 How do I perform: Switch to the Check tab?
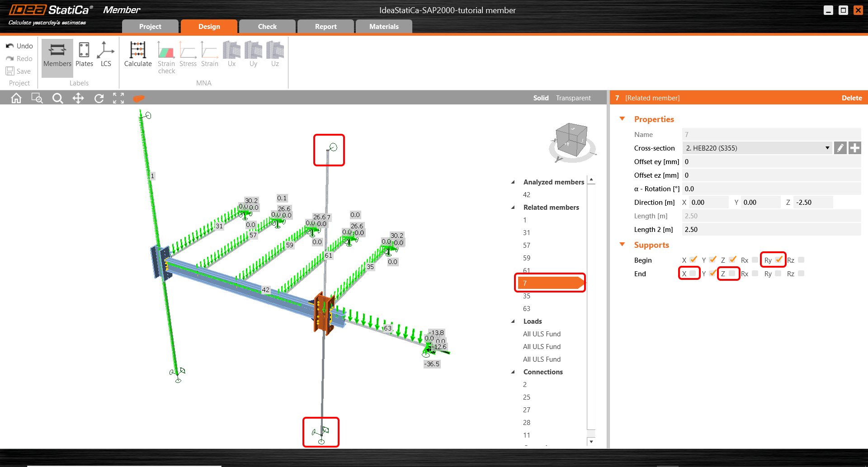tap(267, 26)
